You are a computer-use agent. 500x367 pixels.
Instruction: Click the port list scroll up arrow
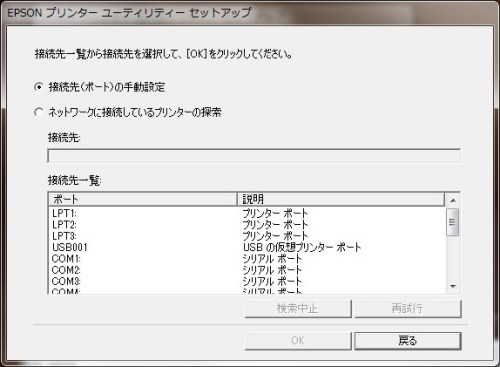click(453, 200)
